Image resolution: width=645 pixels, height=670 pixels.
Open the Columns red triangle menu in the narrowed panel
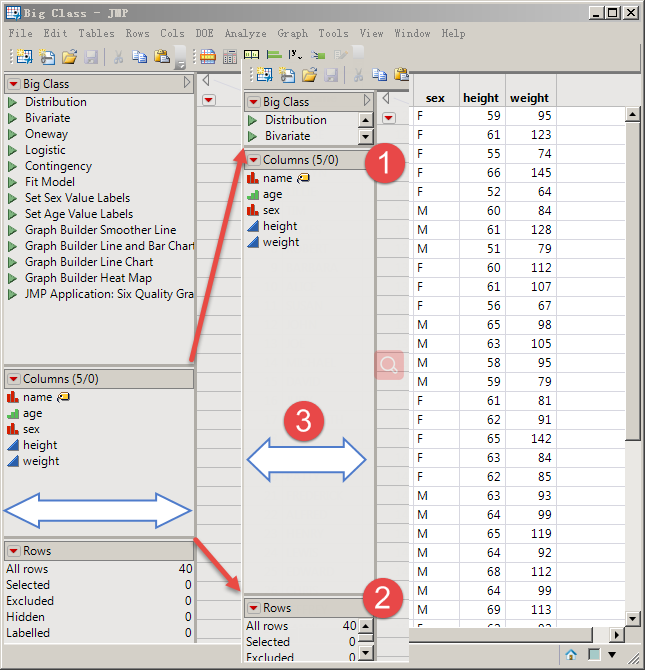[254, 160]
